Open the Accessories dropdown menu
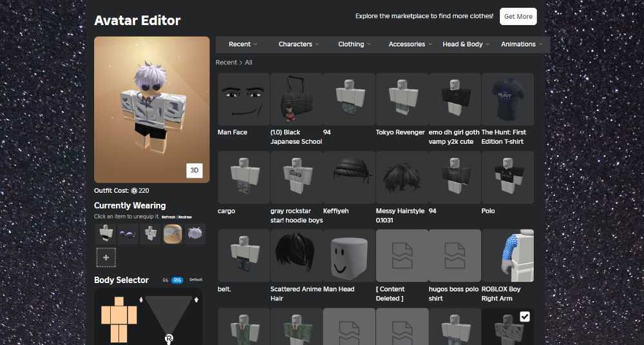The height and width of the screenshot is (345, 644). tap(410, 44)
